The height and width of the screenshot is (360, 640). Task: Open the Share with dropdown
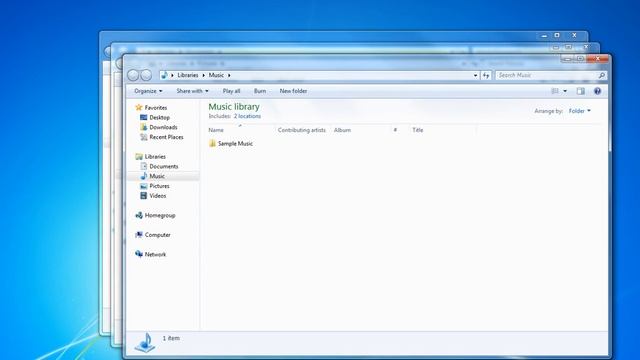pos(192,91)
